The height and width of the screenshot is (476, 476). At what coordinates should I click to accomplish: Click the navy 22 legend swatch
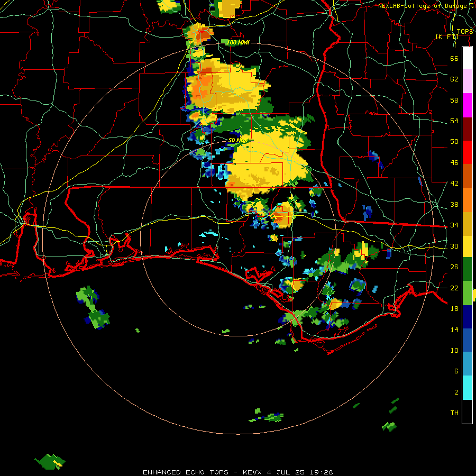[467, 317]
